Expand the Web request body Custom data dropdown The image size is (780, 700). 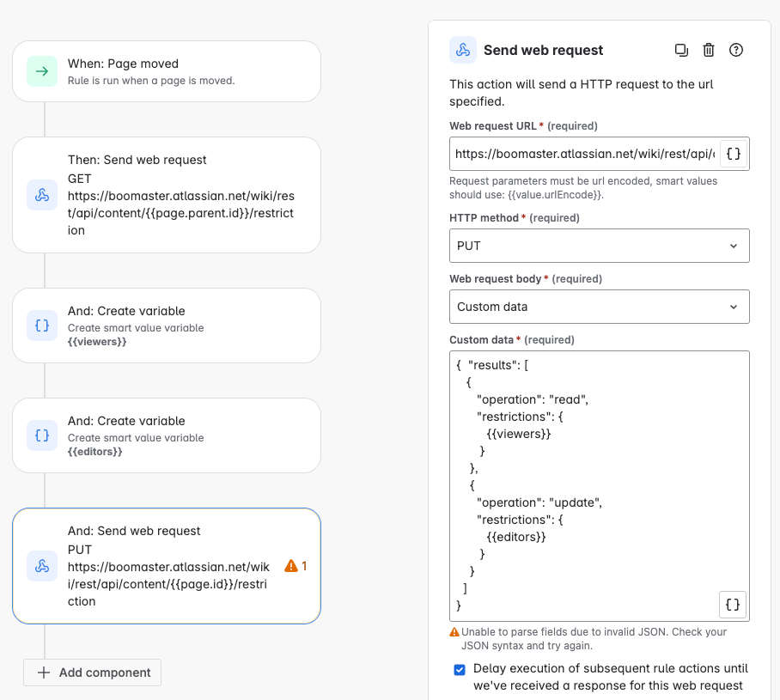[x=600, y=307]
